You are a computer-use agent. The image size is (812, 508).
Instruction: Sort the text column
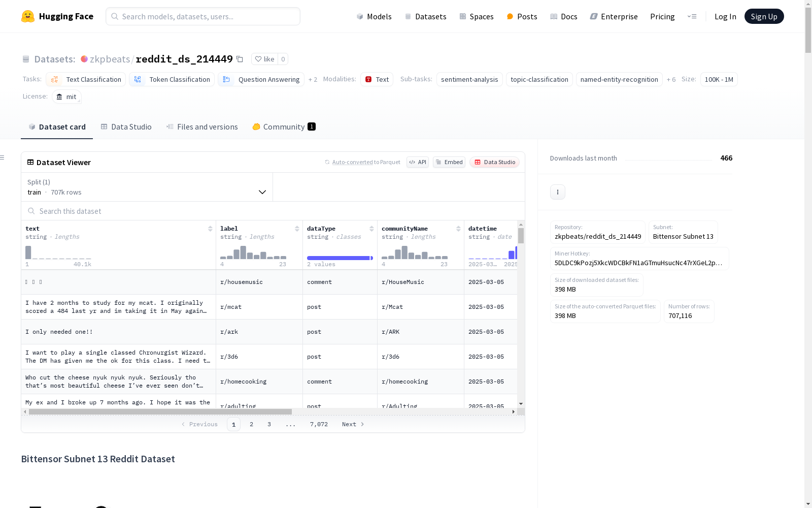pyautogui.click(x=210, y=229)
